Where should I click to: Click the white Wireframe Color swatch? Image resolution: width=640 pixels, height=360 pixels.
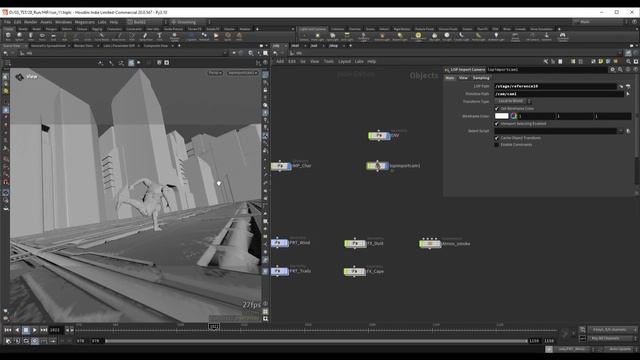[x=502, y=116]
